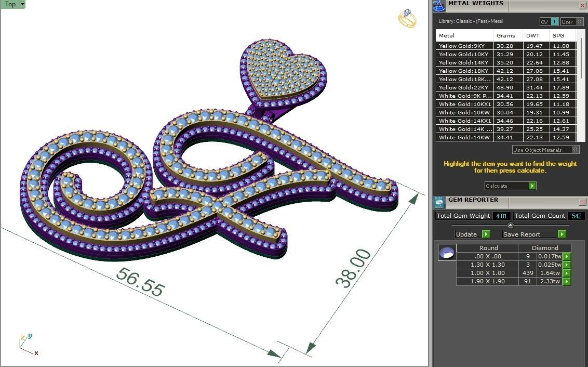The height and width of the screenshot is (367, 588).
Task: Click the 1.00 X 1.00 size cell
Action: 488,273
